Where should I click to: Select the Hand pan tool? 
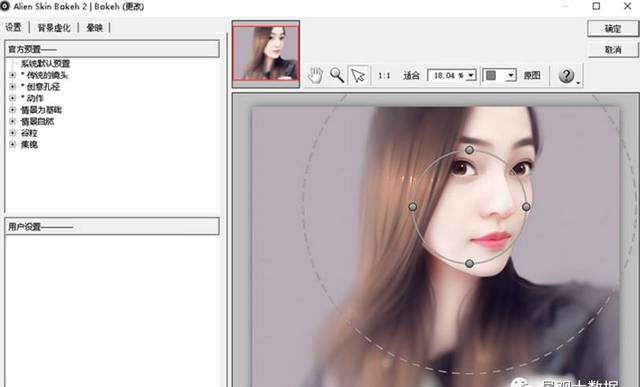(316, 75)
